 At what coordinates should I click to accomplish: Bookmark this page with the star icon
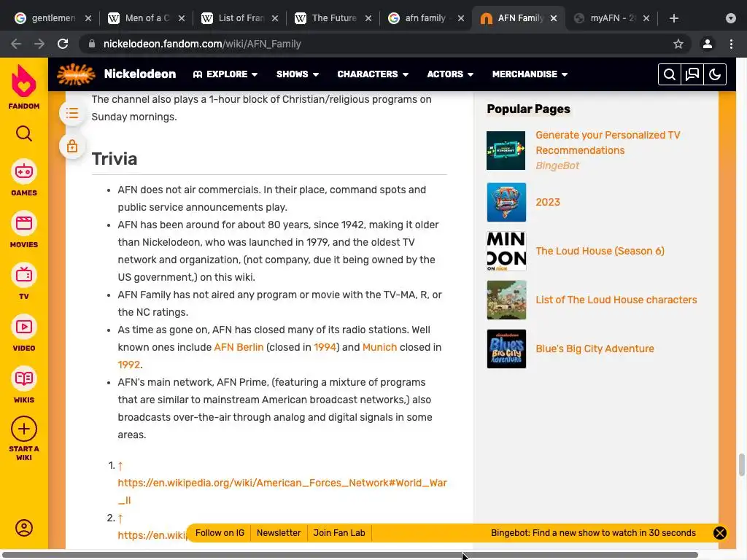point(678,44)
